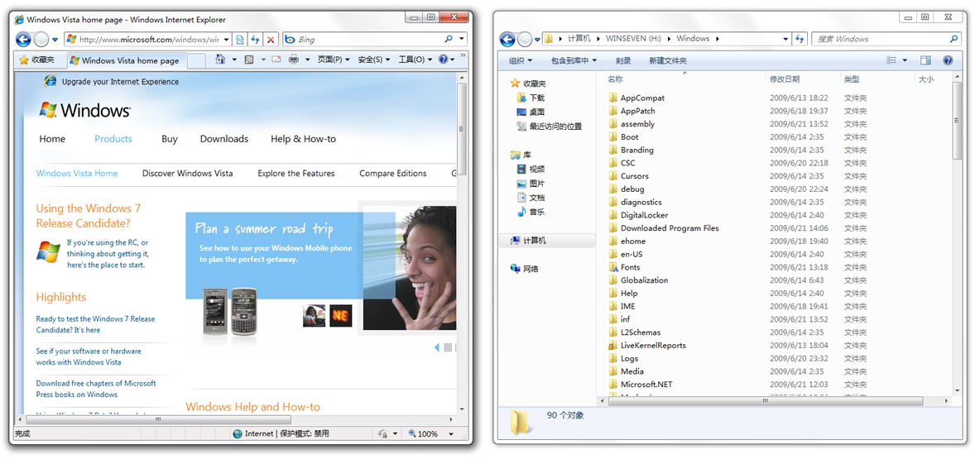Click Compatibility View icon in IE address bar
Image resolution: width=980 pixels, height=459 pixels.
click(x=239, y=40)
